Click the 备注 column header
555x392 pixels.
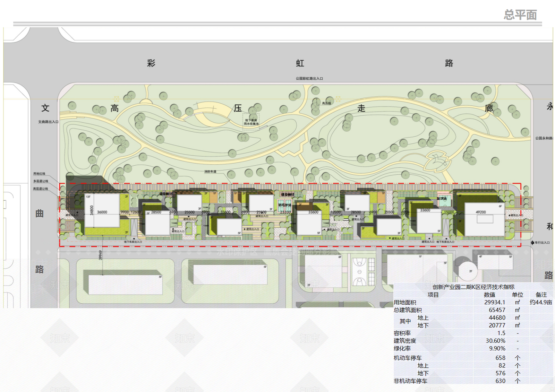click(x=541, y=295)
